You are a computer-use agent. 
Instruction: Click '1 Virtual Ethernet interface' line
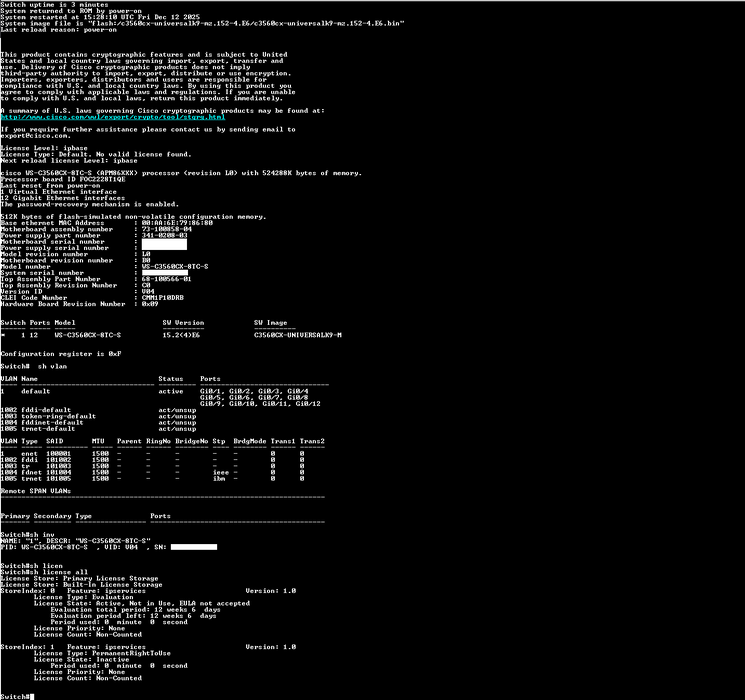click(58, 192)
